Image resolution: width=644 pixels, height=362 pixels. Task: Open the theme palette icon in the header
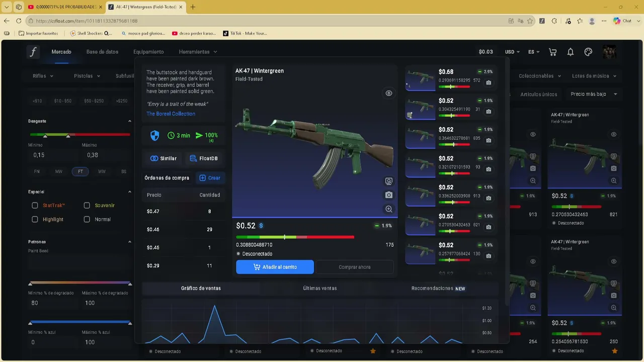(x=588, y=52)
